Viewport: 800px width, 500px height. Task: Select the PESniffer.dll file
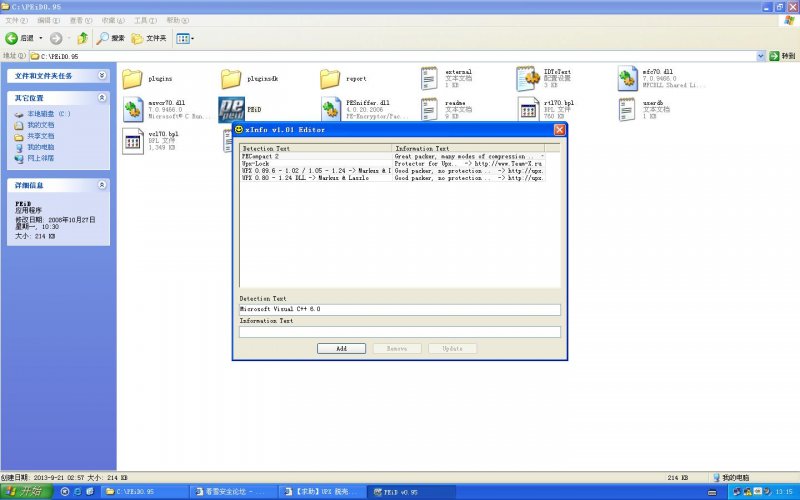point(364,110)
